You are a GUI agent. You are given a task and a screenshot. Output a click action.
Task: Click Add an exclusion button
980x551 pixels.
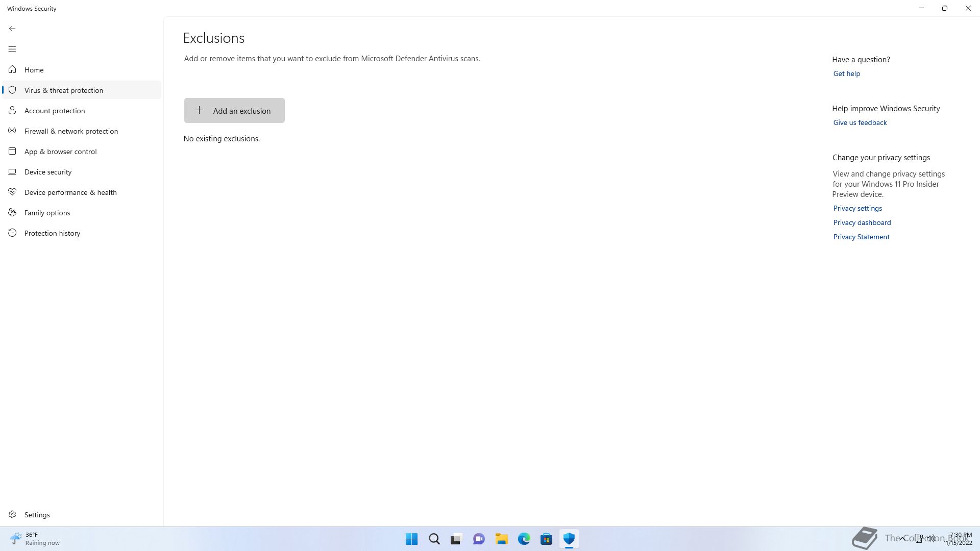(x=234, y=111)
